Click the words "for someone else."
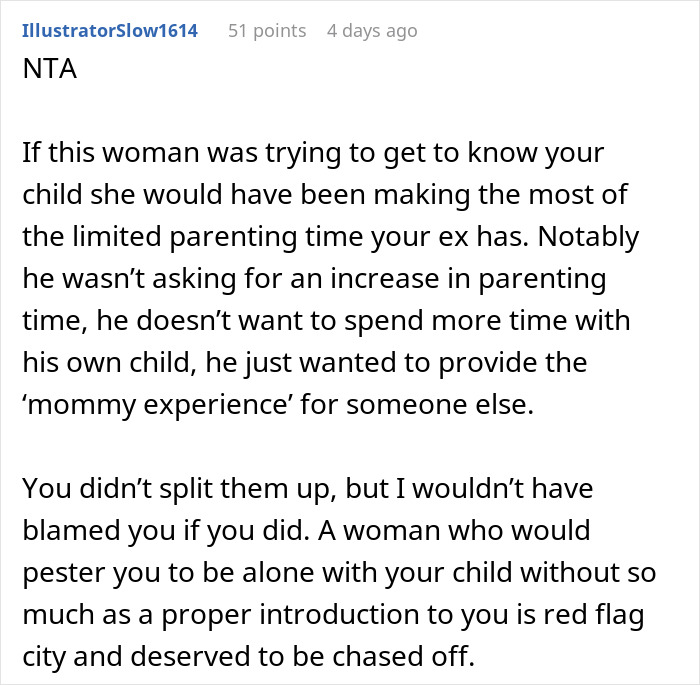Image resolution: width=700 pixels, height=685 pixels. click(417, 405)
